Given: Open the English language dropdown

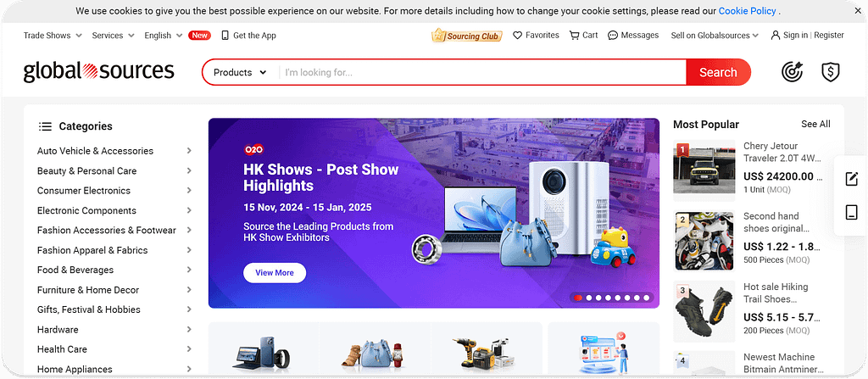Looking at the screenshot, I should click(164, 36).
